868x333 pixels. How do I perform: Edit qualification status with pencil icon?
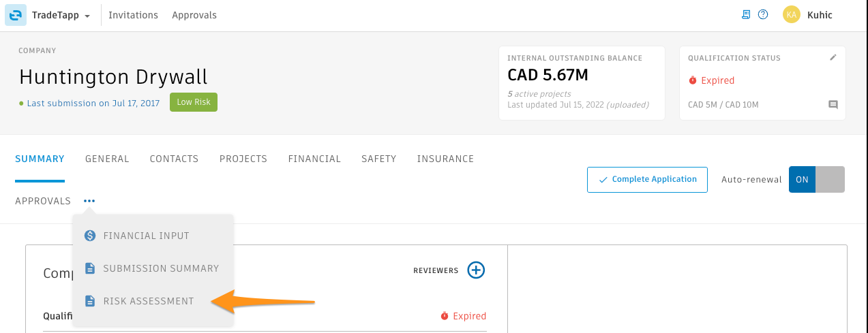(x=833, y=58)
